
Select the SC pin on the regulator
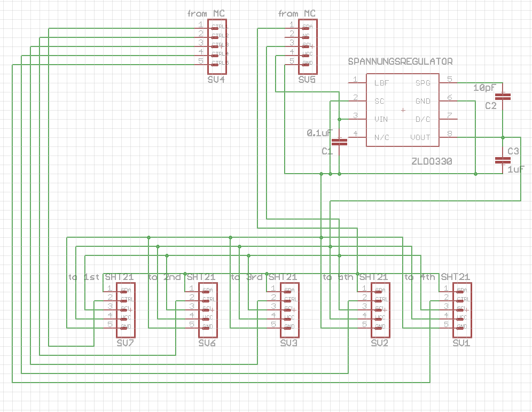(379, 101)
